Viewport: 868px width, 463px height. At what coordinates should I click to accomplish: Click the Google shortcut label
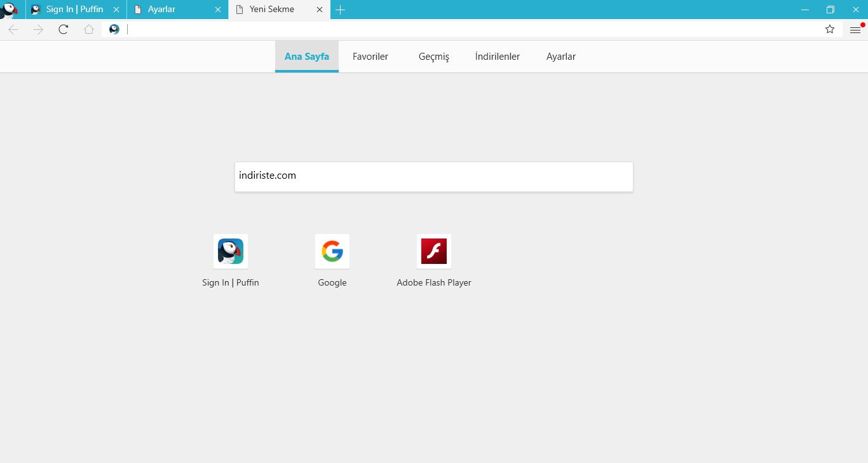[332, 282]
